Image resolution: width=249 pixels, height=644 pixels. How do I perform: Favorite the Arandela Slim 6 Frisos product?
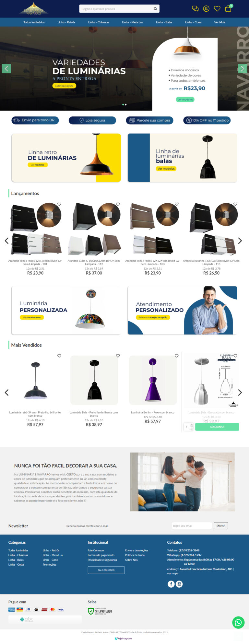pyautogui.click(x=59, y=204)
